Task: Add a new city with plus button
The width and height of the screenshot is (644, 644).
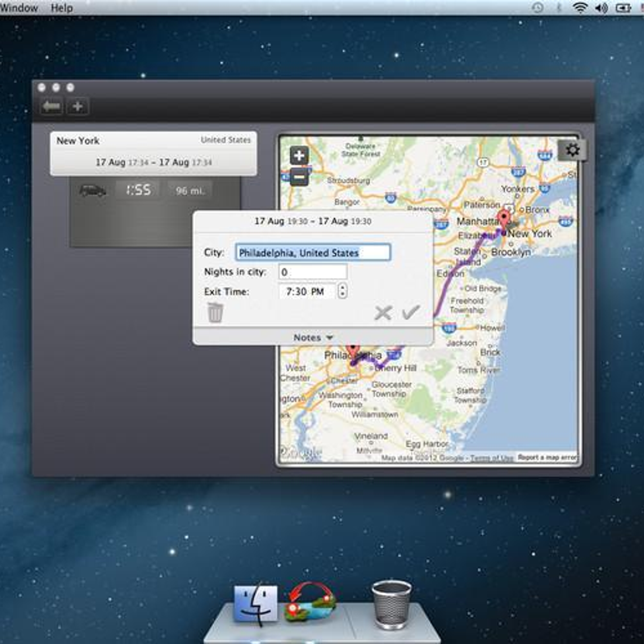Action: click(77, 107)
